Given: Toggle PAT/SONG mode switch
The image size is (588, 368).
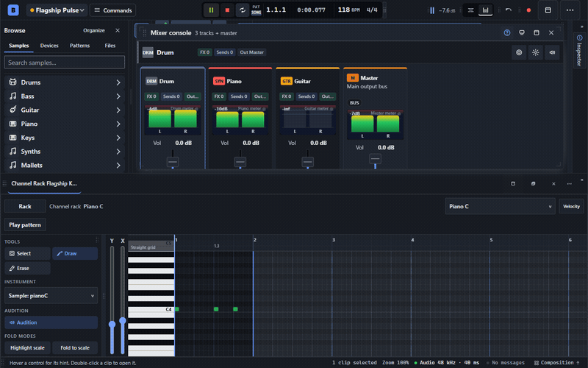Looking at the screenshot, I should (x=256, y=10).
